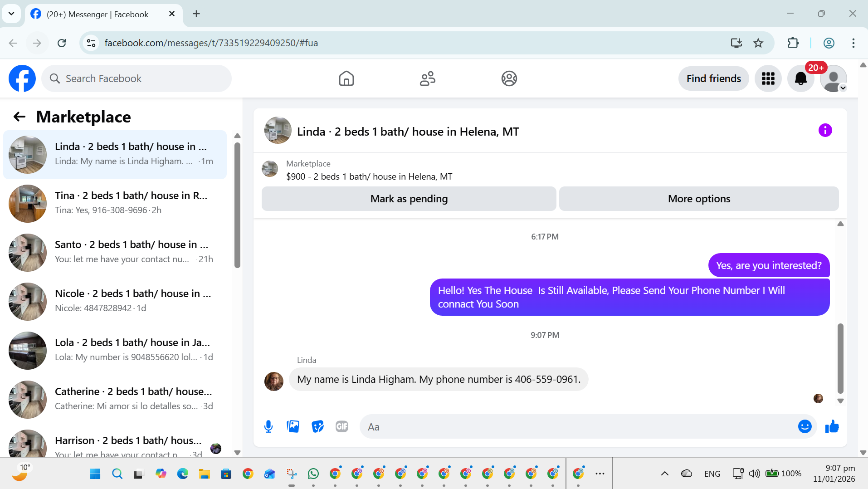The height and width of the screenshot is (489, 868).
Task: Open a new browser tab
Action: [x=196, y=14]
